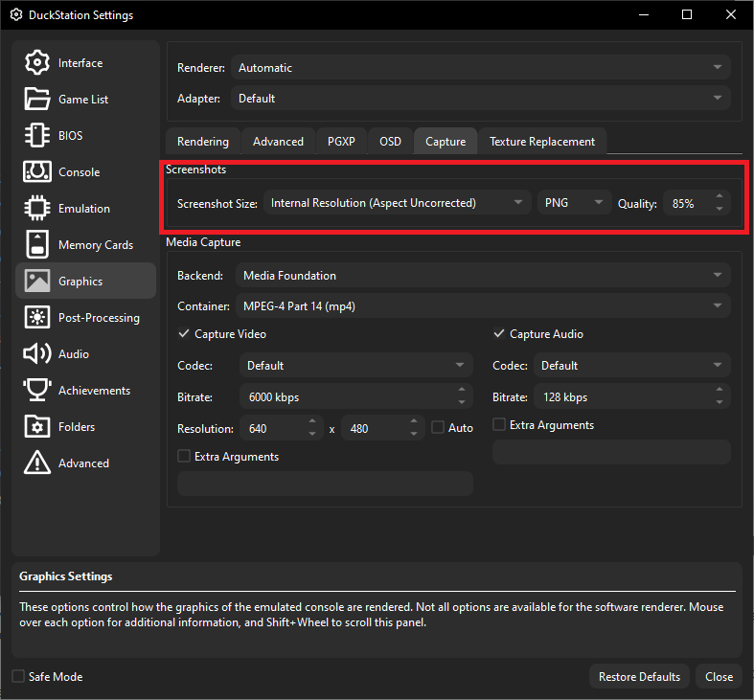
Task: Select the Console controller icon
Action: click(x=37, y=171)
